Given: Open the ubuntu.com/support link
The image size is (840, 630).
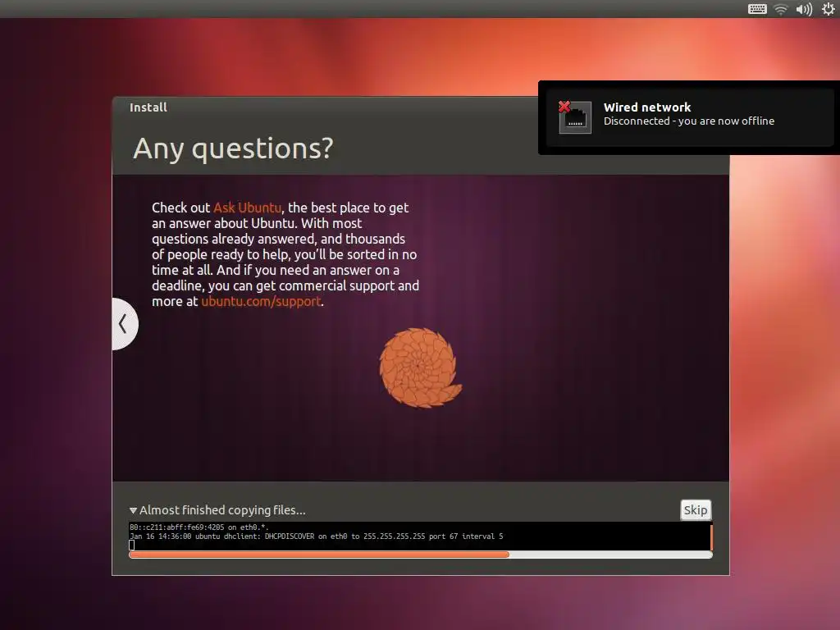Looking at the screenshot, I should [x=261, y=302].
